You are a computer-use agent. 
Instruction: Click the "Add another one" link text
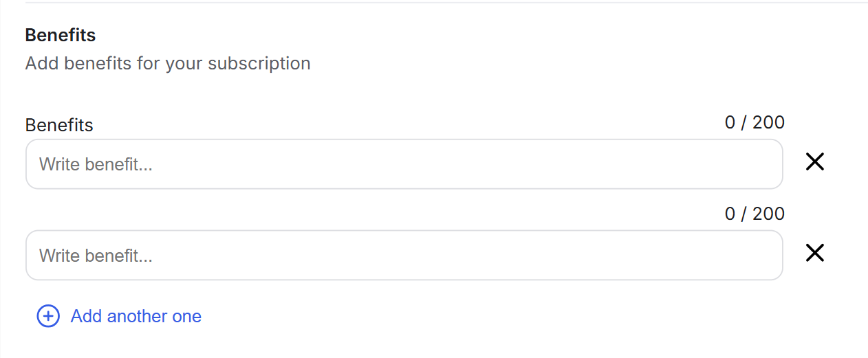(135, 316)
